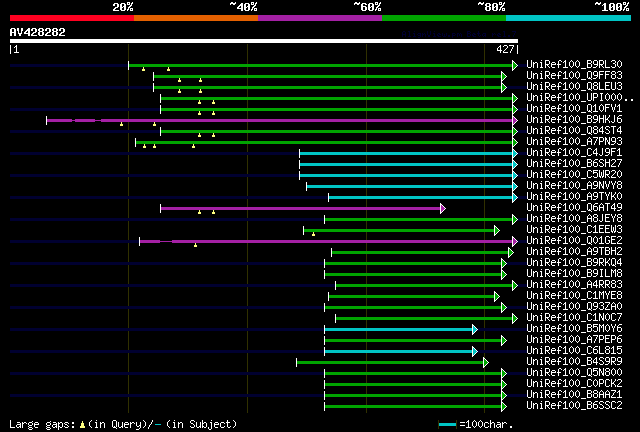Click the UniRef100_B6SSC2 hit name

[x=574, y=406]
